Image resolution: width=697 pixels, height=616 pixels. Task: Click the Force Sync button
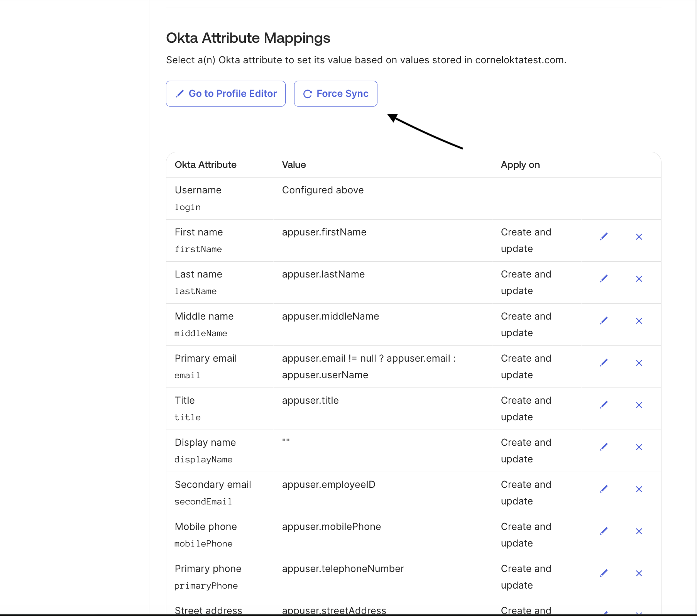pos(336,93)
